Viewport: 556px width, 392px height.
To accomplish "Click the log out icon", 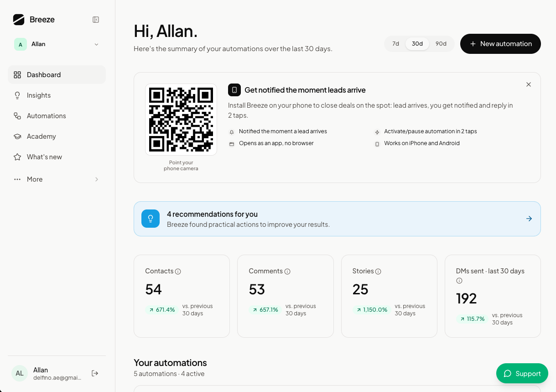I will (95, 373).
